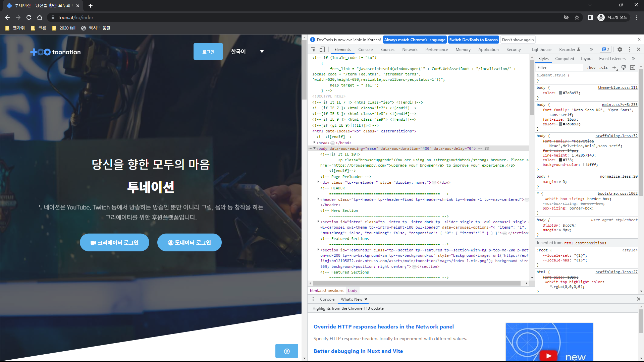Open the incognito profile icon

[612, 17]
